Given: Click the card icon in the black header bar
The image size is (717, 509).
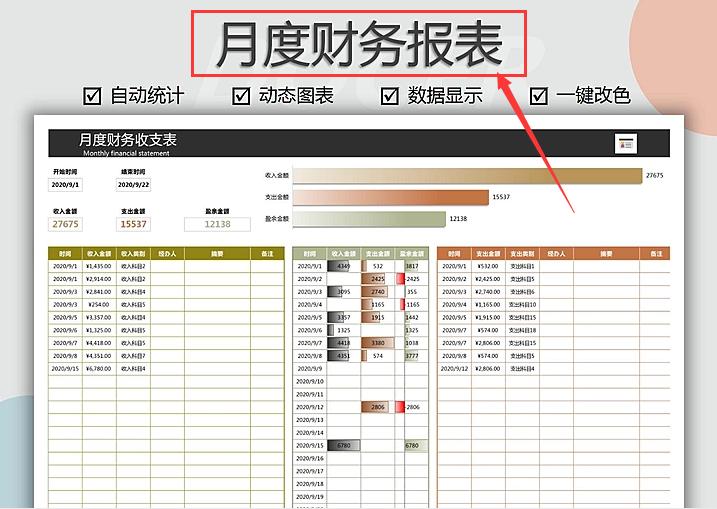Looking at the screenshot, I should tap(626, 144).
